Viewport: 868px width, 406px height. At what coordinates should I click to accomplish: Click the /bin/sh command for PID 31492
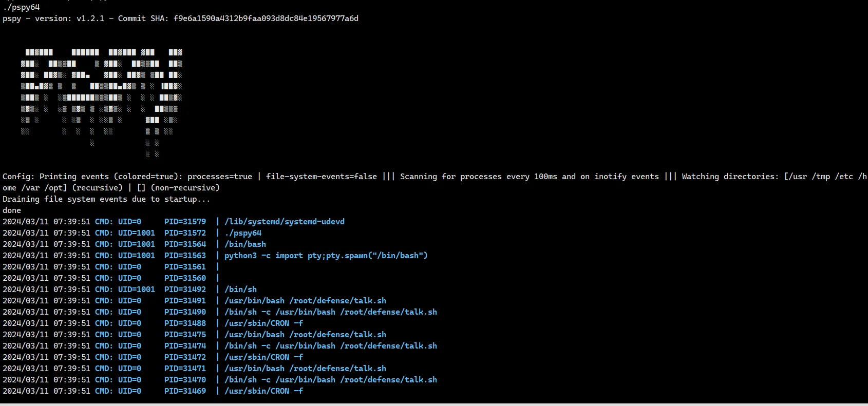click(240, 289)
